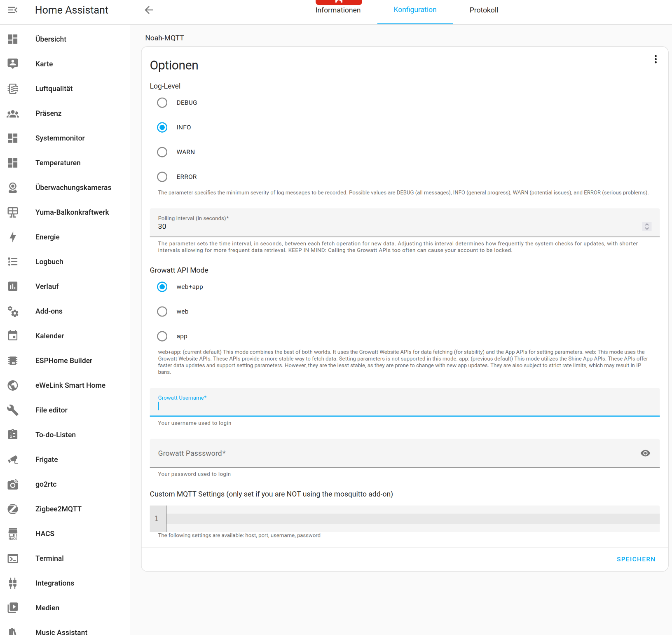Focus the Growatt Username field

point(405,402)
